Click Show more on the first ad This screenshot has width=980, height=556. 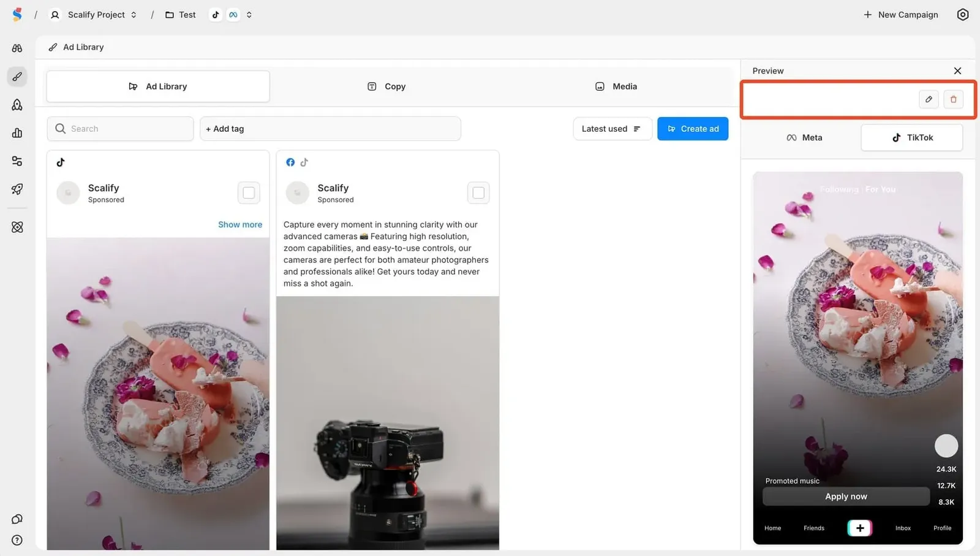click(x=240, y=224)
